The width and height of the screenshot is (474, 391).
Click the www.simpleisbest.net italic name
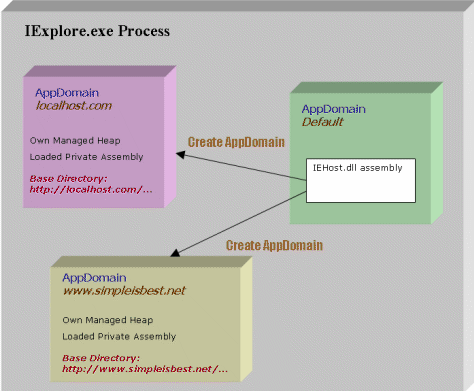click(x=124, y=291)
